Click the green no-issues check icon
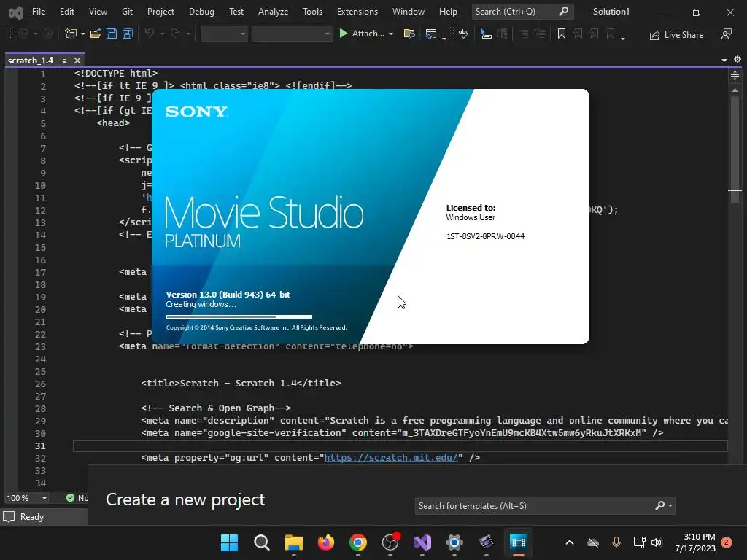The width and height of the screenshot is (747, 560). coord(71,497)
